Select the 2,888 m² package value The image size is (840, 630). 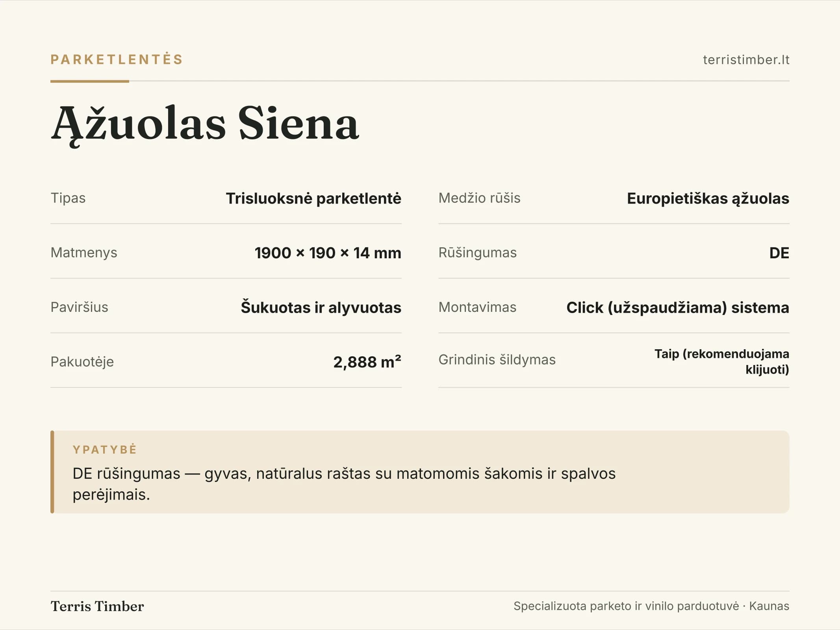tap(367, 362)
